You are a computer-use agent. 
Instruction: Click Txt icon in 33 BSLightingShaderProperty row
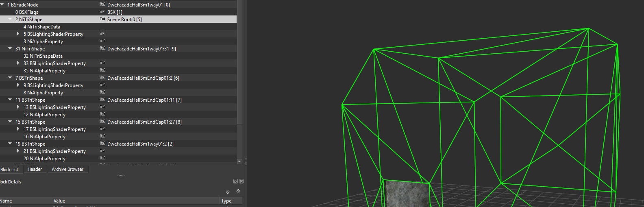[x=102, y=63]
